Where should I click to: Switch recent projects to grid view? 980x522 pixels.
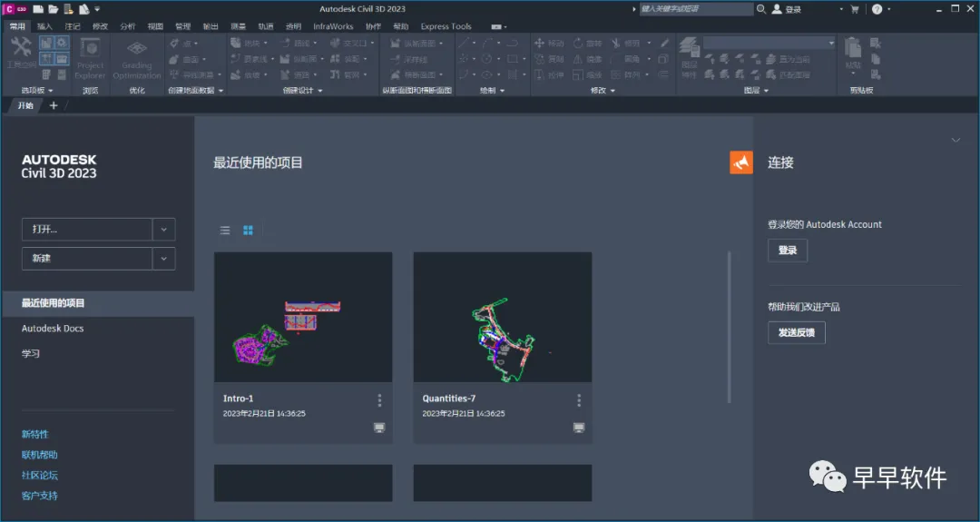pos(248,231)
